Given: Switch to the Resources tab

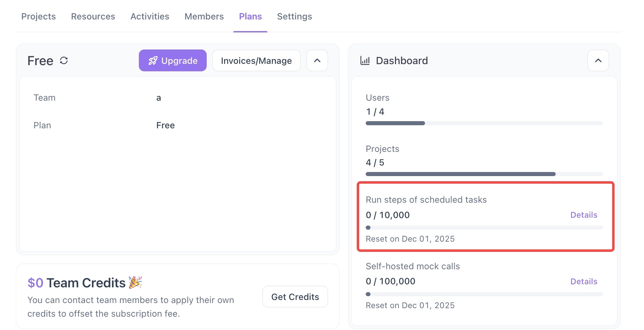Looking at the screenshot, I should pyautogui.click(x=93, y=16).
